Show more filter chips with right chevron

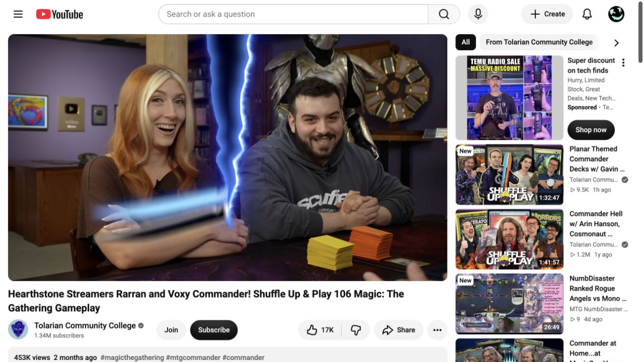click(x=616, y=43)
